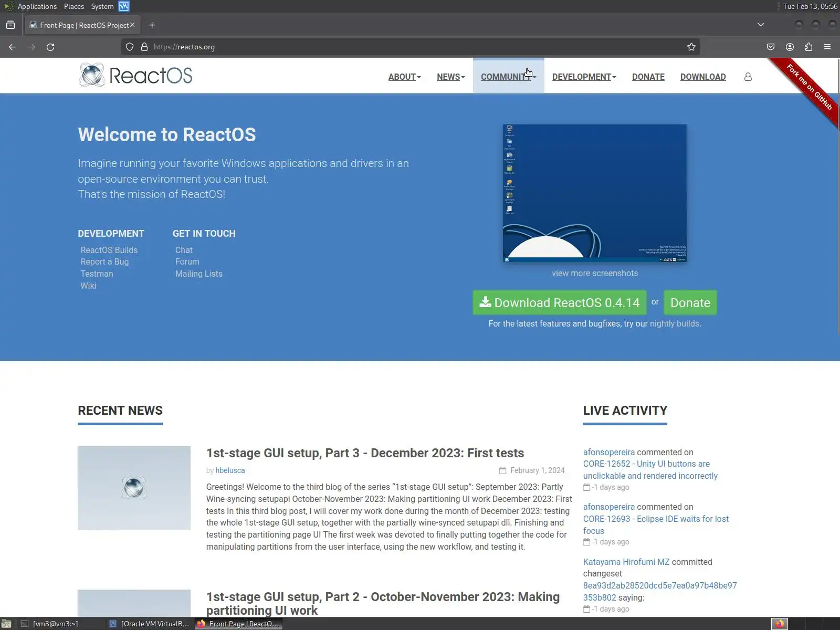The height and width of the screenshot is (630, 840).
Task: Click the Fork me on GitHub ribbon
Action: coord(809,86)
